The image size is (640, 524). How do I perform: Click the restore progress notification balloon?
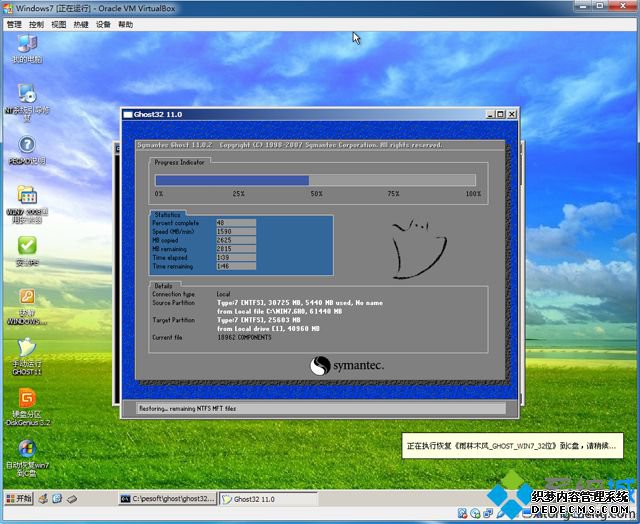click(x=512, y=446)
